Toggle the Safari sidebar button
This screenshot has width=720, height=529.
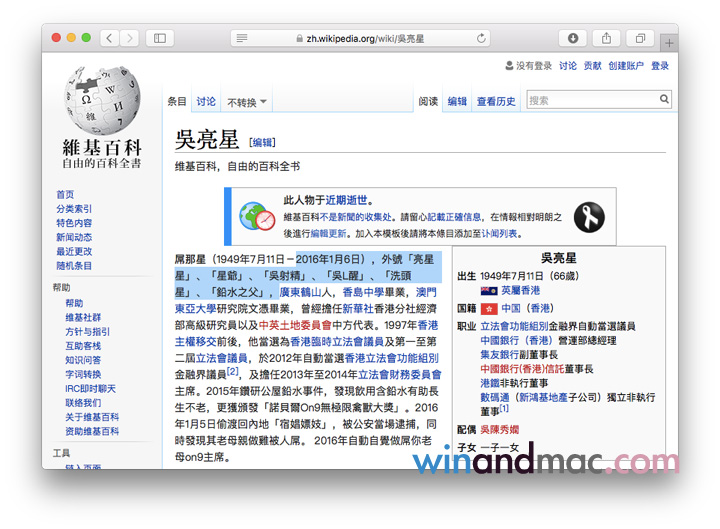(159, 38)
